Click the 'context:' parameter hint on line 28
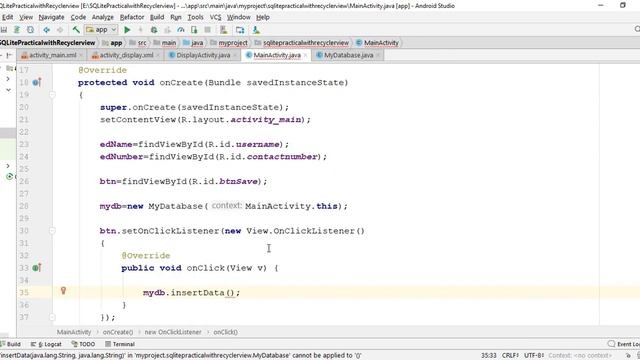This screenshot has height=360, width=640. click(227, 206)
